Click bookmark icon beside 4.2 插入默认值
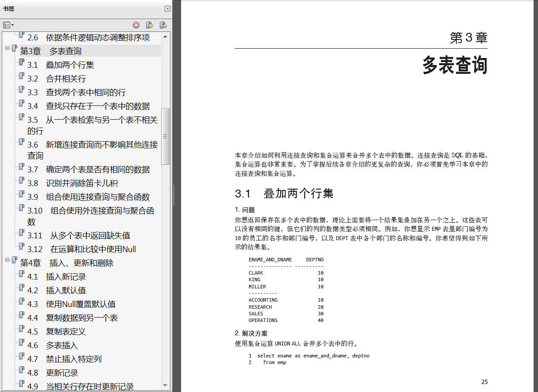Viewport: 538px width, 392px height. 21,288
